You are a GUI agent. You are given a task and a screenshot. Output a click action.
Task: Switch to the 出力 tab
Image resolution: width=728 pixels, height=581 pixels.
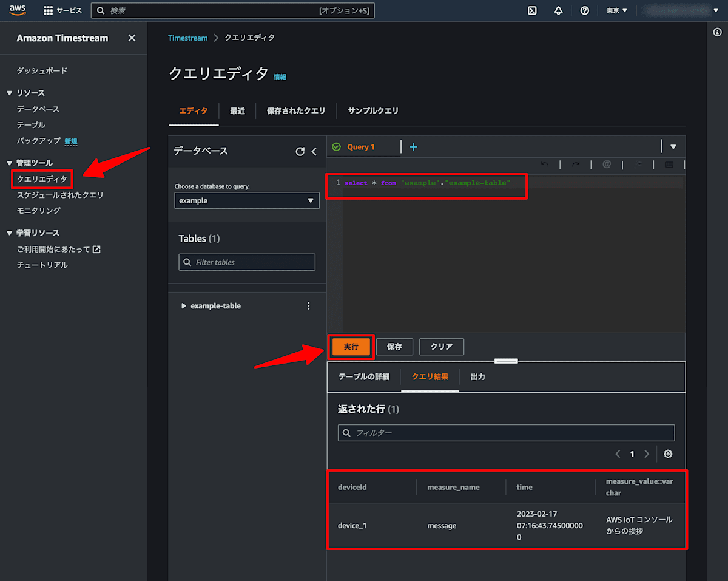point(478,377)
